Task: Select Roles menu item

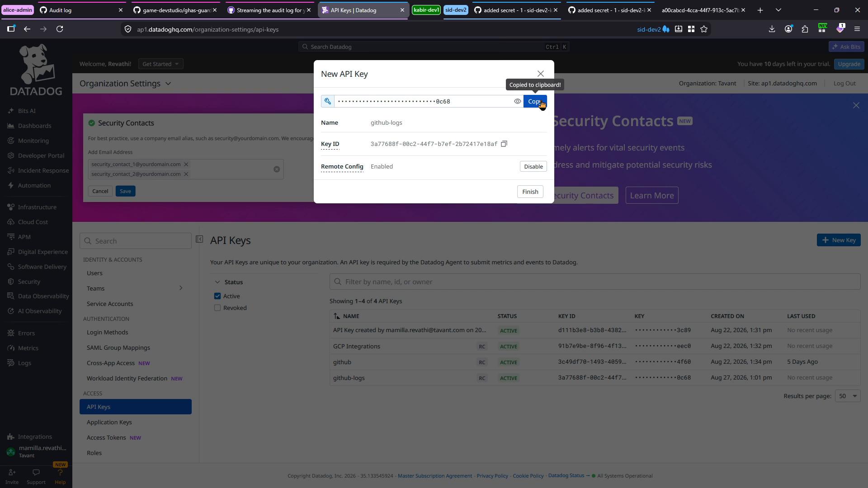Action: (94, 453)
